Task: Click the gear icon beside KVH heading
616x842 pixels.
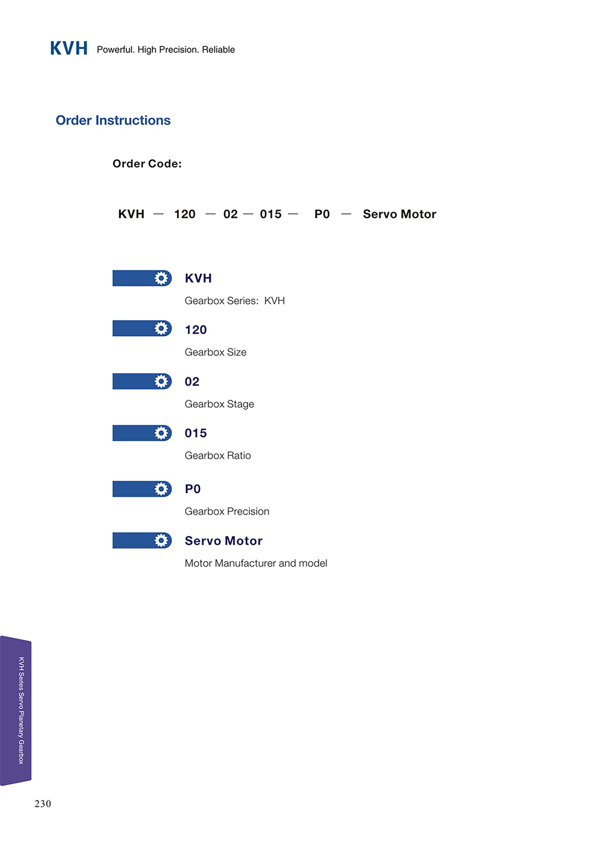Action: click(x=161, y=278)
